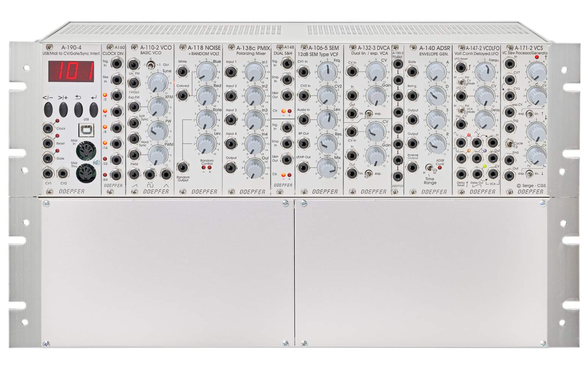This screenshot has height=379, width=588.
Task: Click the A (attack) knob on ADSR
Action: [436, 72]
